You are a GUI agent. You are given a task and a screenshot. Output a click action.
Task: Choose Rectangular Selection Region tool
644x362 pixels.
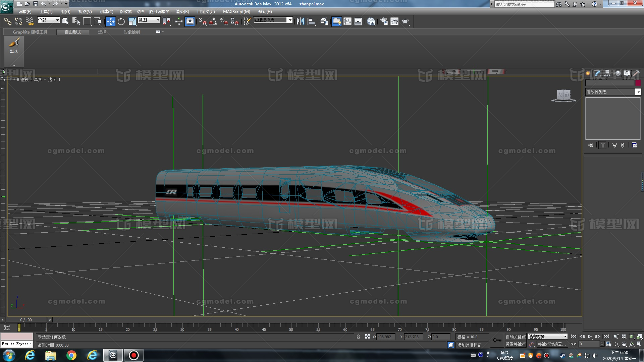pyautogui.click(x=87, y=21)
